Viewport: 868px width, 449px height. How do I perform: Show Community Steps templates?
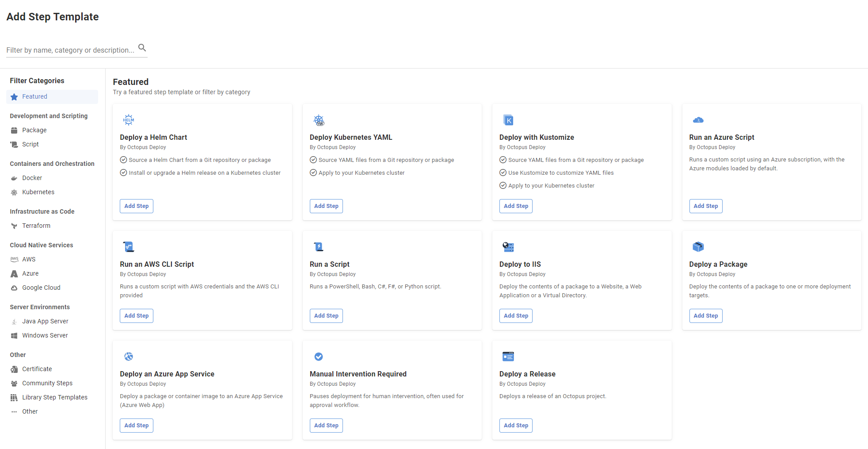(x=47, y=384)
